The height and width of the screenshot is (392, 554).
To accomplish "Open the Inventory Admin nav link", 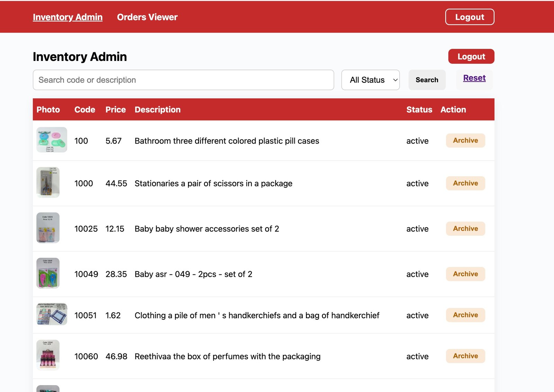I will click(x=68, y=17).
